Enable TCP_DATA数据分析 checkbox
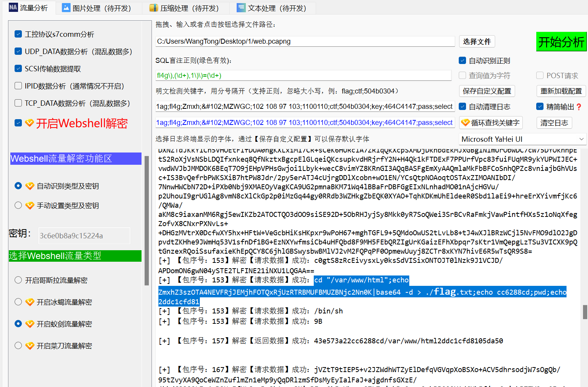 pyautogui.click(x=18, y=103)
